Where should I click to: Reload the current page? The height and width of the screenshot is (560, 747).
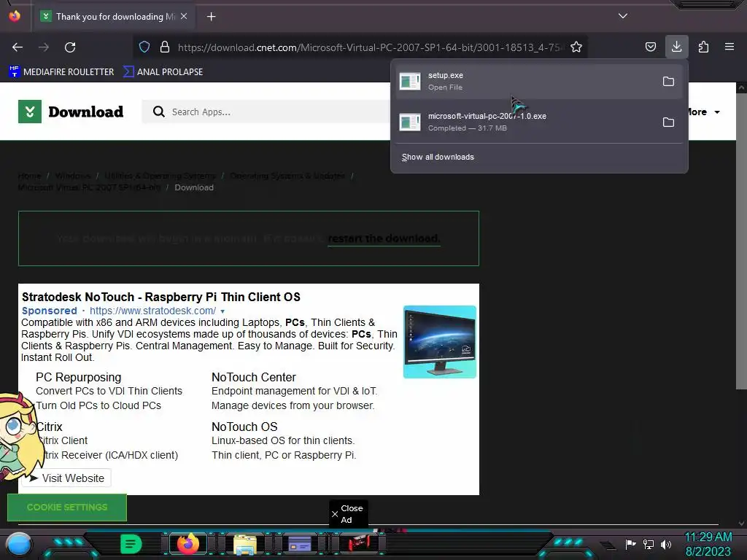70,47
